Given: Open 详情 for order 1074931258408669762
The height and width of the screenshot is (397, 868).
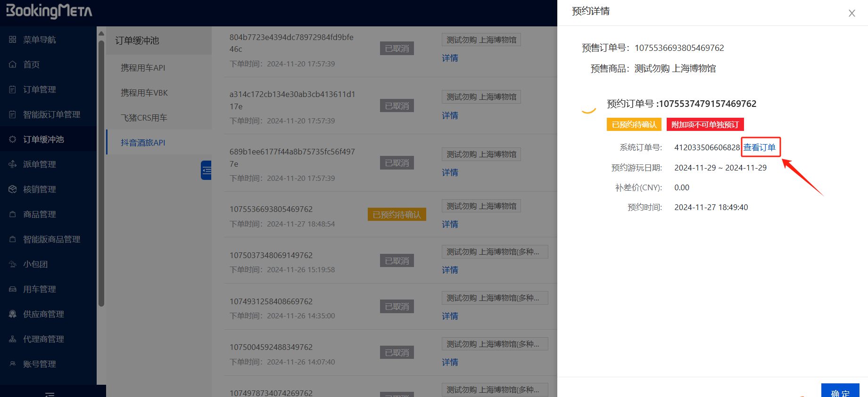Looking at the screenshot, I should pyautogui.click(x=450, y=316).
